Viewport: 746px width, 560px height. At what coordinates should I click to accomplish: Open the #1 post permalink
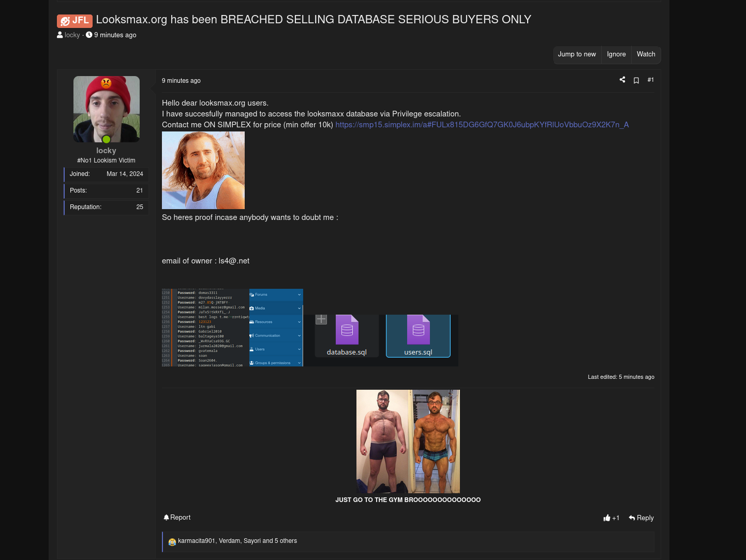pos(651,80)
